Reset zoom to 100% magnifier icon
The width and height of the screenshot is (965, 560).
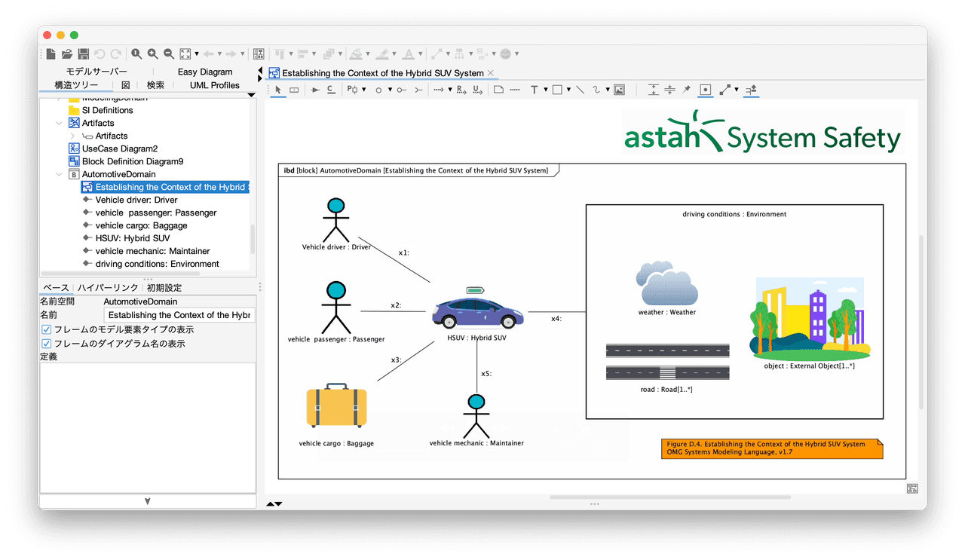(136, 54)
